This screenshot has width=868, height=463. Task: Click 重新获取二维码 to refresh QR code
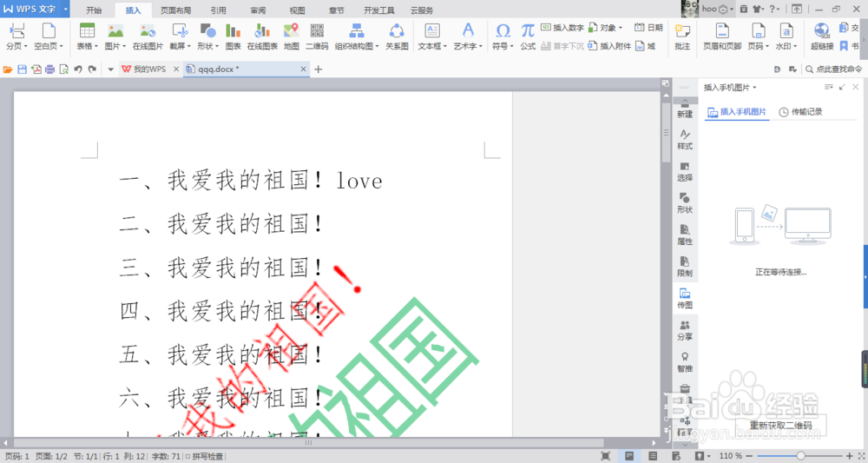[x=780, y=426]
